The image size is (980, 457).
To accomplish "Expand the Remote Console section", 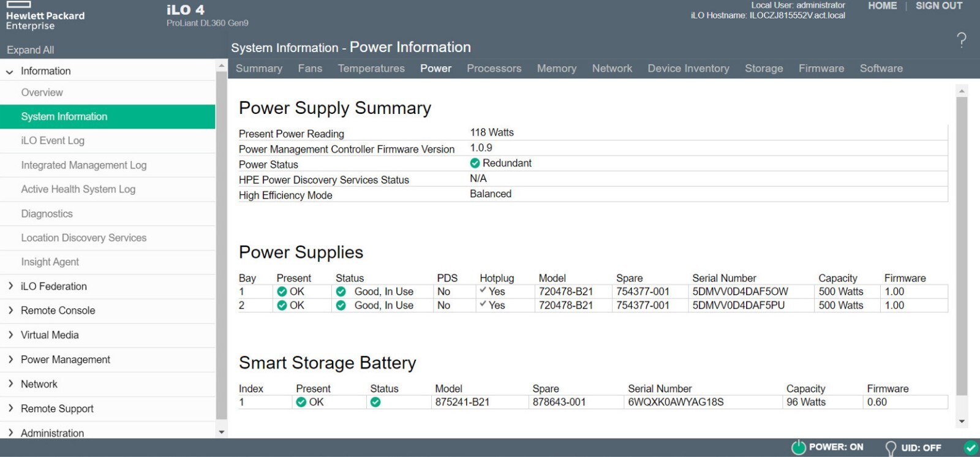I will (10, 311).
